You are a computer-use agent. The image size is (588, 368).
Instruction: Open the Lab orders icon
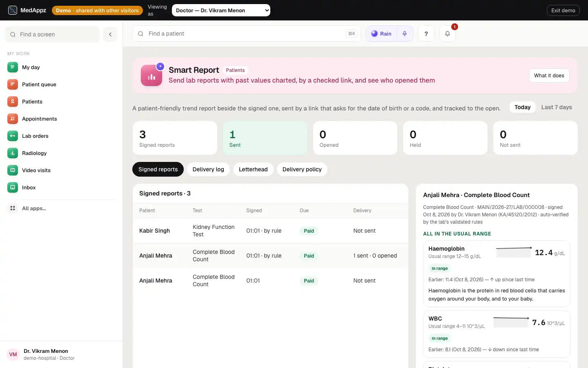(x=13, y=136)
